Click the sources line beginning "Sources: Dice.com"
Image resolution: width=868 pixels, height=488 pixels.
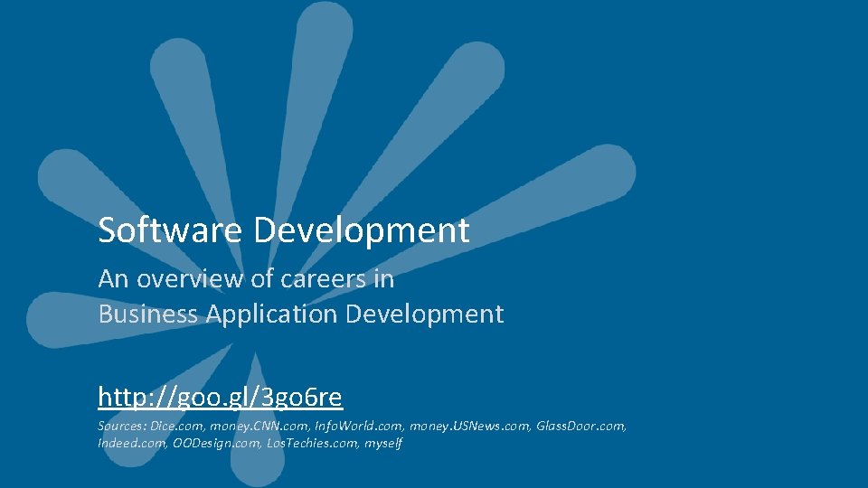coord(362,426)
